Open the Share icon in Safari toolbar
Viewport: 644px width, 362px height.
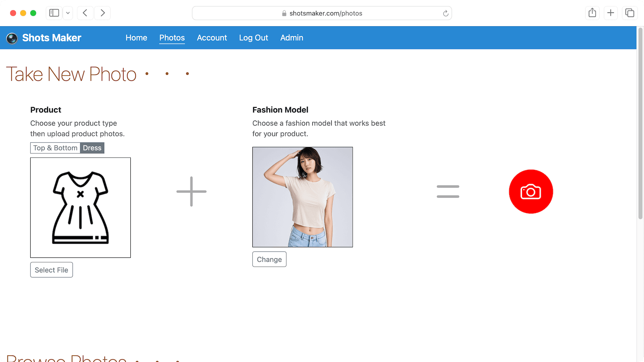coord(592,13)
